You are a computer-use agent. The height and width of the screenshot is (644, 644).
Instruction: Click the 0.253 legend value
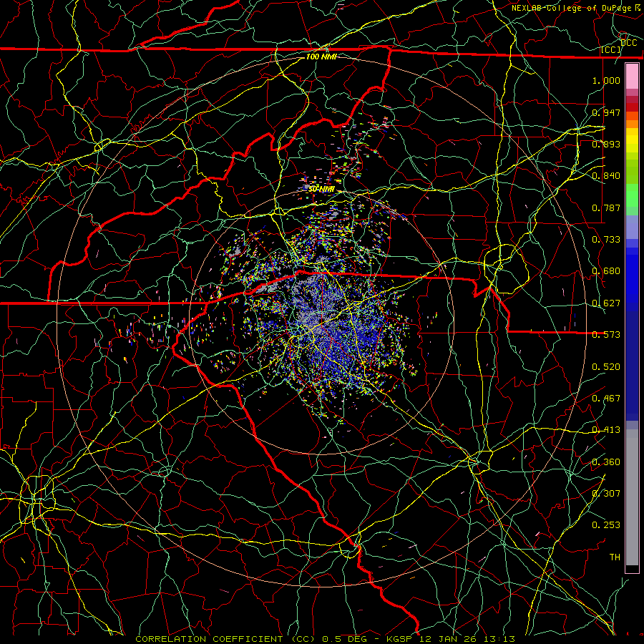pyautogui.click(x=606, y=525)
